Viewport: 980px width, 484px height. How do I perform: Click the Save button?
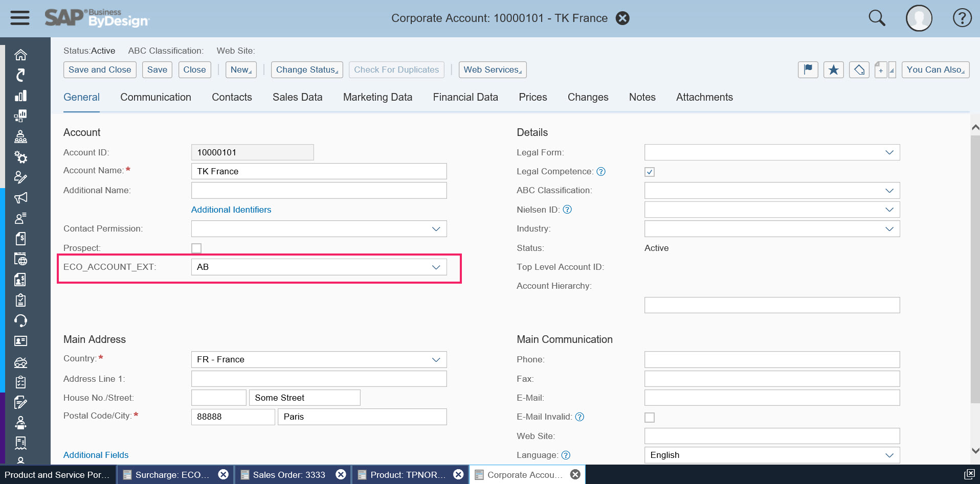157,70
